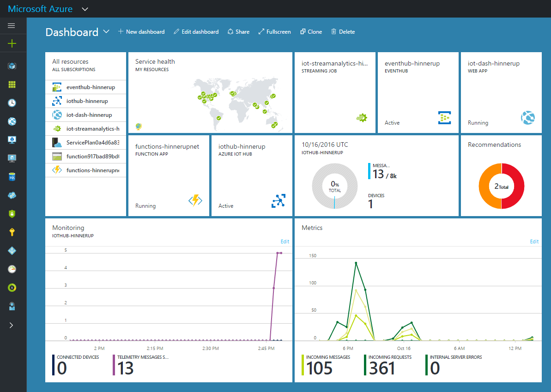Delete the dashboard via Delete button
This screenshot has width=551, height=392.
(343, 32)
